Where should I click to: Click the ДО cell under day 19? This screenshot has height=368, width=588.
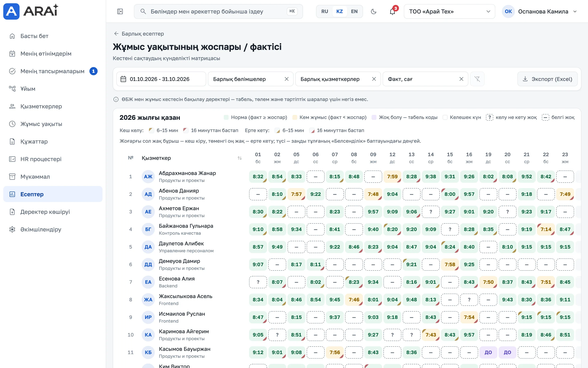pyautogui.click(x=488, y=352)
